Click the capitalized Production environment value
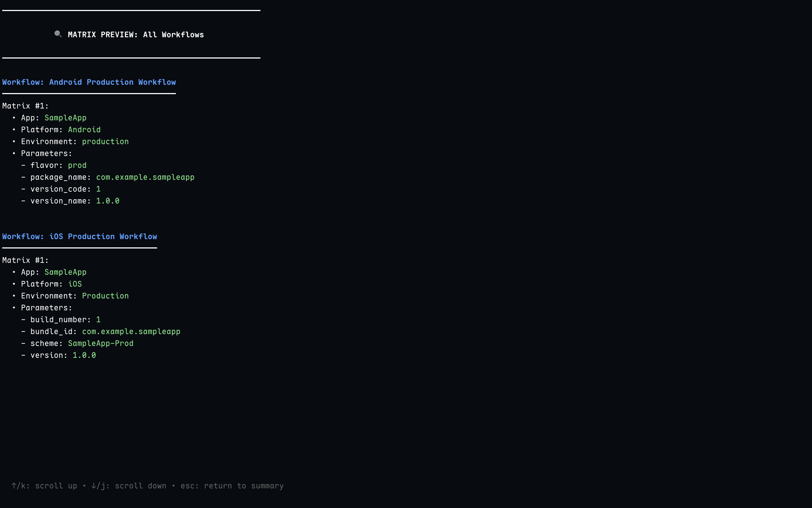This screenshot has width=812, height=508. (x=105, y=296)
